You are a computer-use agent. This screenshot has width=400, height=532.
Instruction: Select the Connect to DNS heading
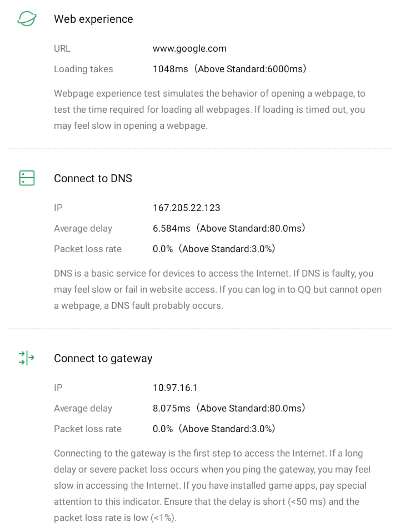click(93, 178)
